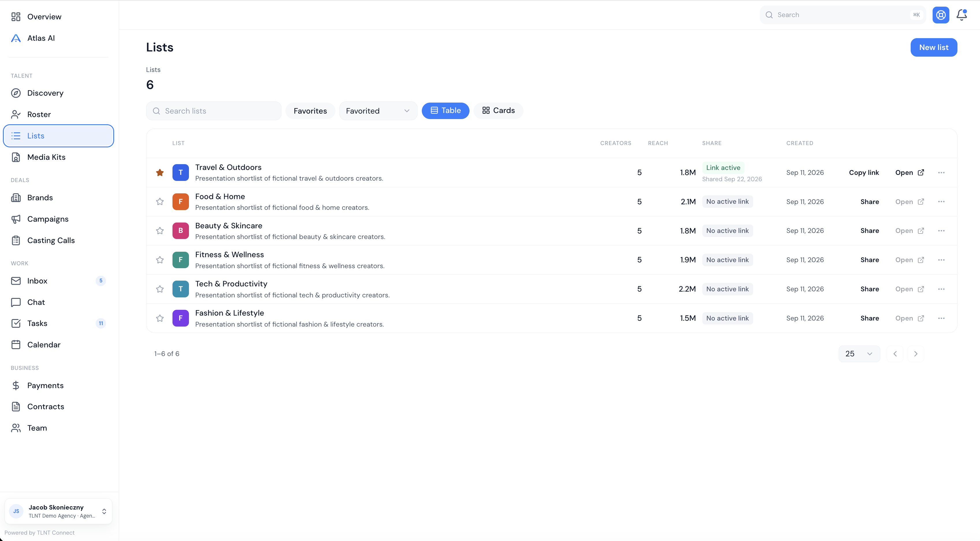Open Atlas AI page
The image size is (980, 541).
tap(58, 38)
